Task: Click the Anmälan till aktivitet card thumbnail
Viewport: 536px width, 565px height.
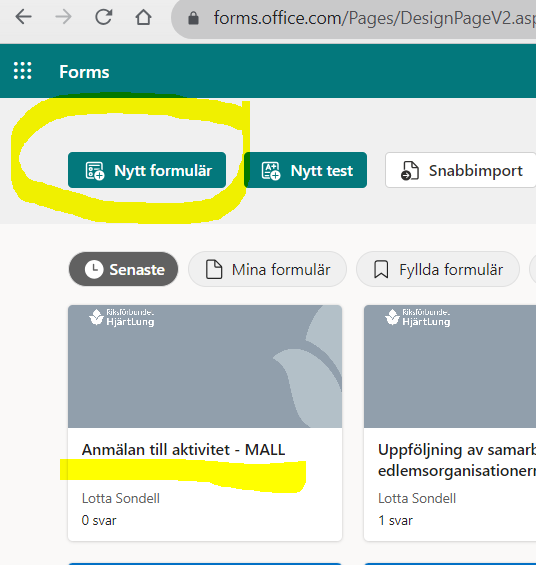Action: [205, 366]
